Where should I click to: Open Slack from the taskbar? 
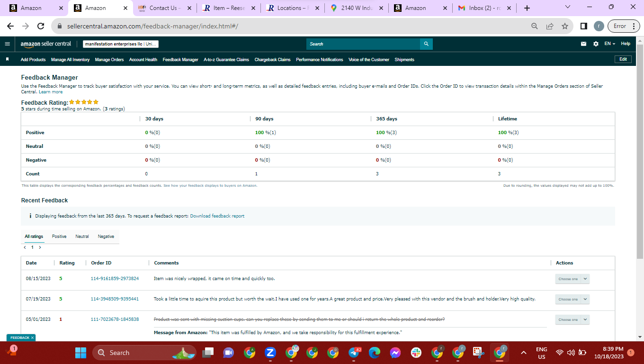[416, 353]
